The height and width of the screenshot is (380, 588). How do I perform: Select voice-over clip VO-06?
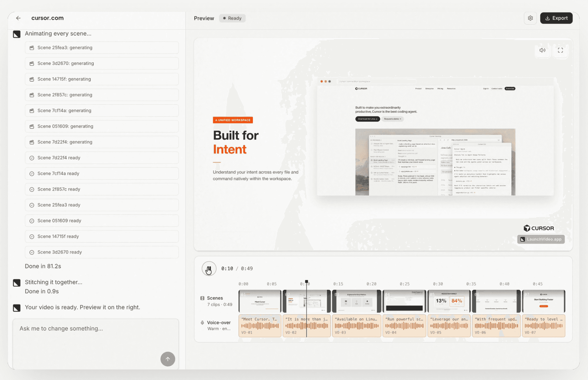pyautogui.click(x=496, y=326)
